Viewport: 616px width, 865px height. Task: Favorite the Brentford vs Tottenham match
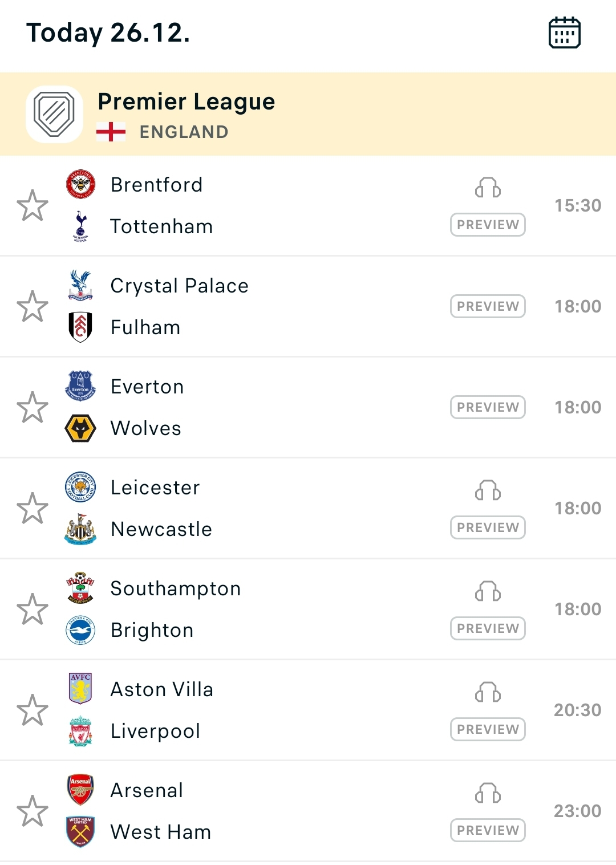(33, 205)
